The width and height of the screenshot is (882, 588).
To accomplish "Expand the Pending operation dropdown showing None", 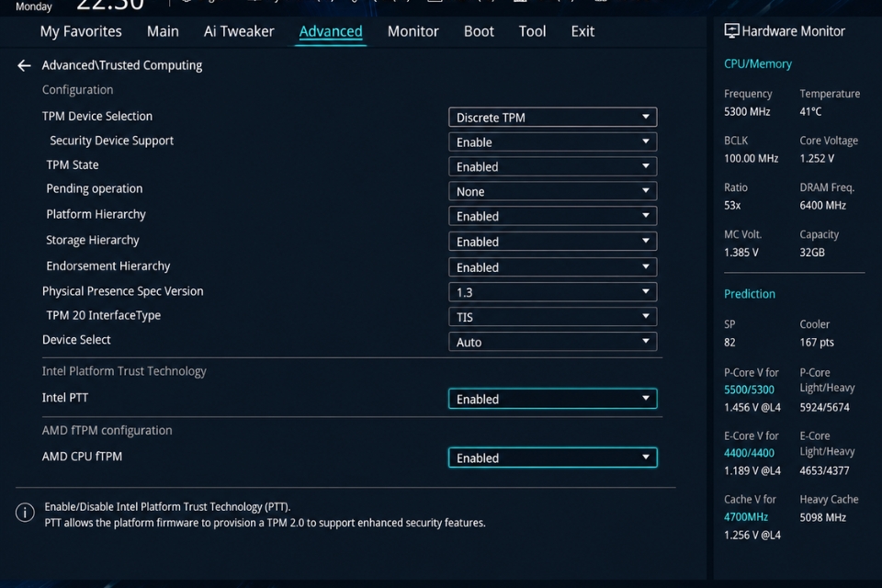I will 552,191.
